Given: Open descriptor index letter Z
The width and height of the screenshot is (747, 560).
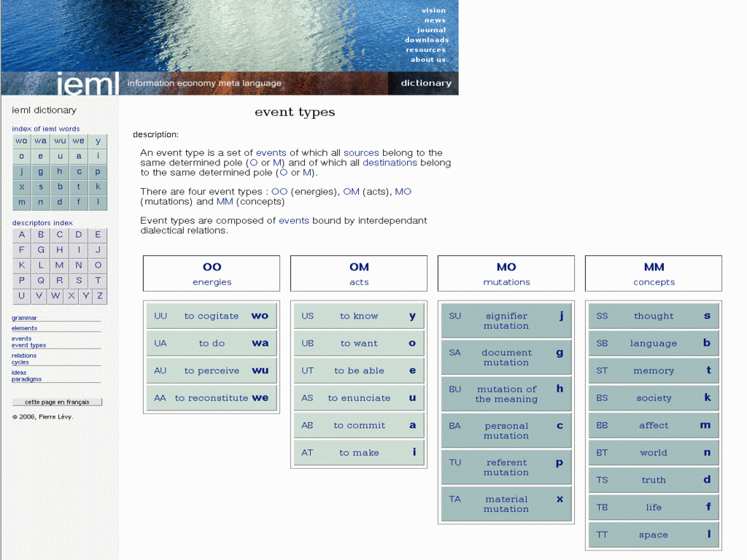Looking at the screenshot, I should [100, 296].
